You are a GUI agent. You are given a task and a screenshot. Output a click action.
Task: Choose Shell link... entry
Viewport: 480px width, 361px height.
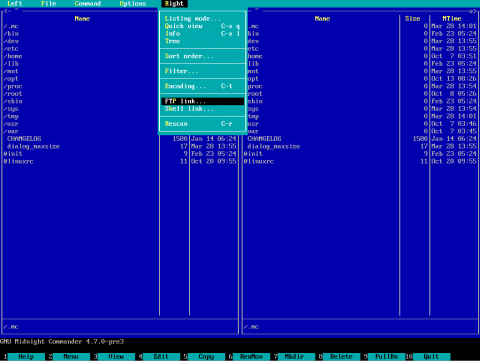coord(203,109)
